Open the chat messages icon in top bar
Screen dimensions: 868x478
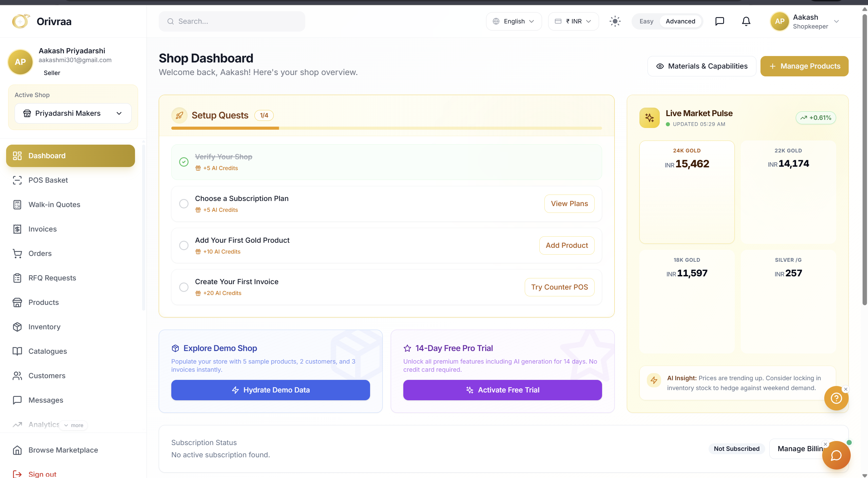(719, 21)
